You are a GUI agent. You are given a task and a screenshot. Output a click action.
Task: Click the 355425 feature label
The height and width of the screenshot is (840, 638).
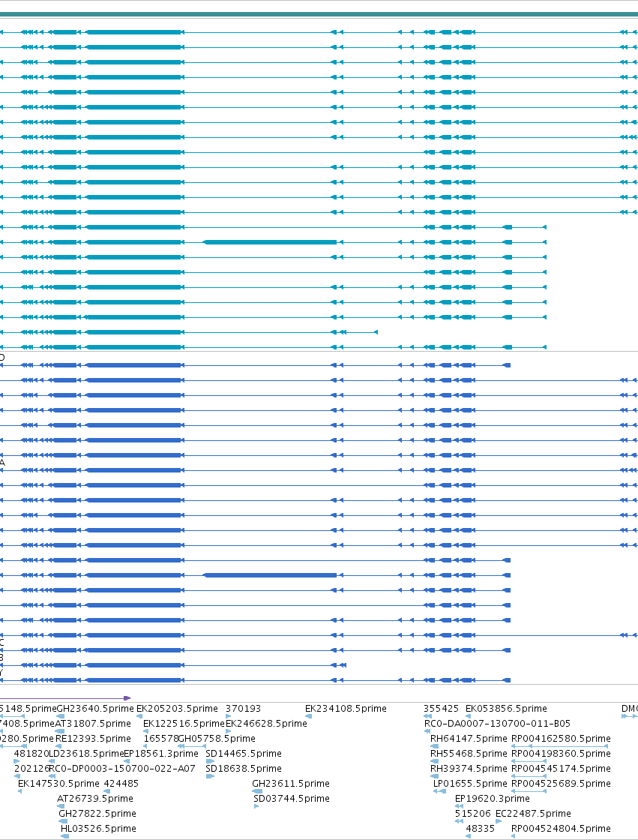(x=442, y=708)
